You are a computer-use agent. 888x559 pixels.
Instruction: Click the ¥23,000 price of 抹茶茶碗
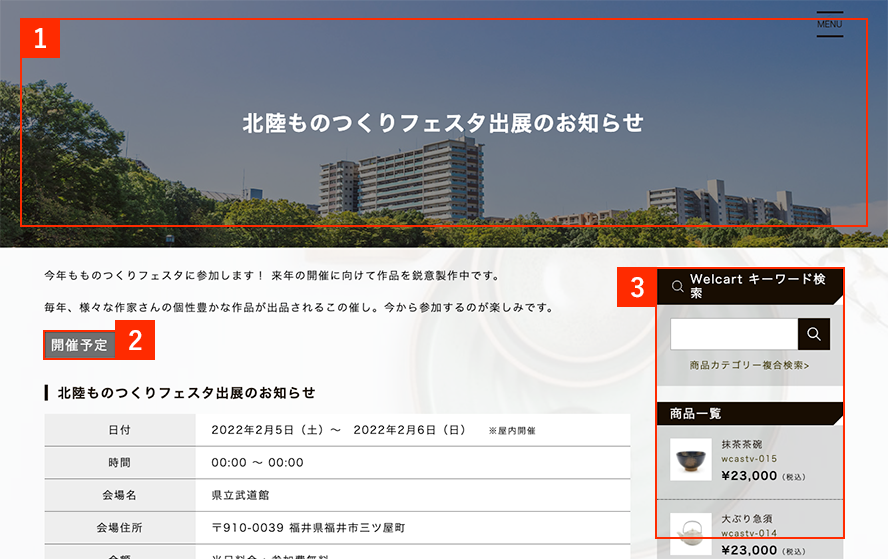749,476
